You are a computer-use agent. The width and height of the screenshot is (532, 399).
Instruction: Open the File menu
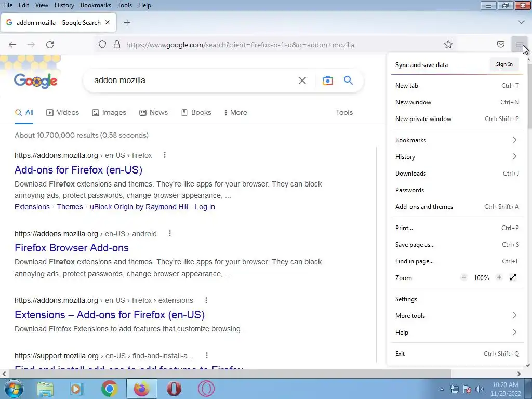click(x=7, y=5)
